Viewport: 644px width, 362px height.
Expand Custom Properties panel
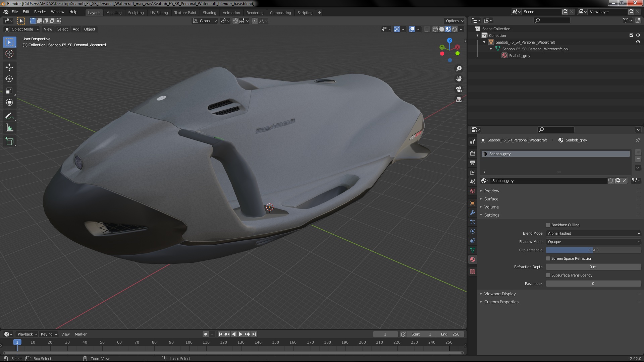501,302
